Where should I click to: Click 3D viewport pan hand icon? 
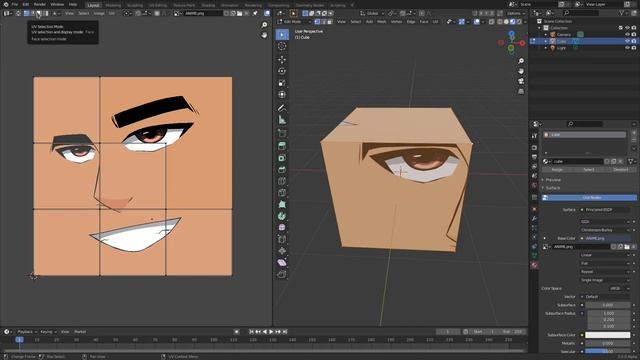tap(521, 71)
